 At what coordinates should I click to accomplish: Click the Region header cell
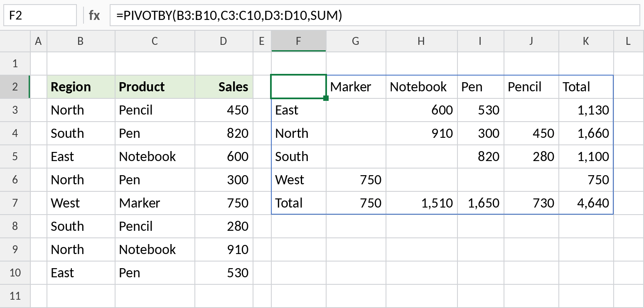[81, 87]
